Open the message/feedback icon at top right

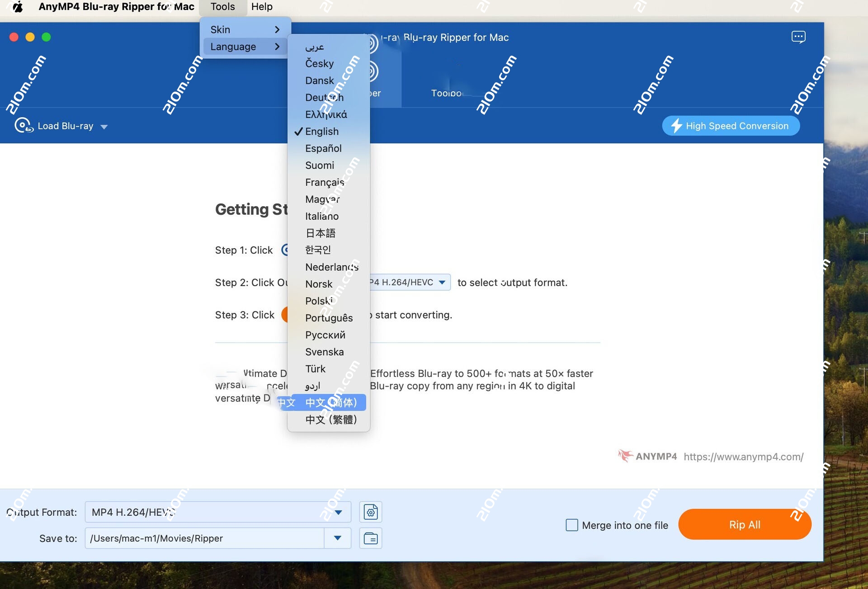798,37
